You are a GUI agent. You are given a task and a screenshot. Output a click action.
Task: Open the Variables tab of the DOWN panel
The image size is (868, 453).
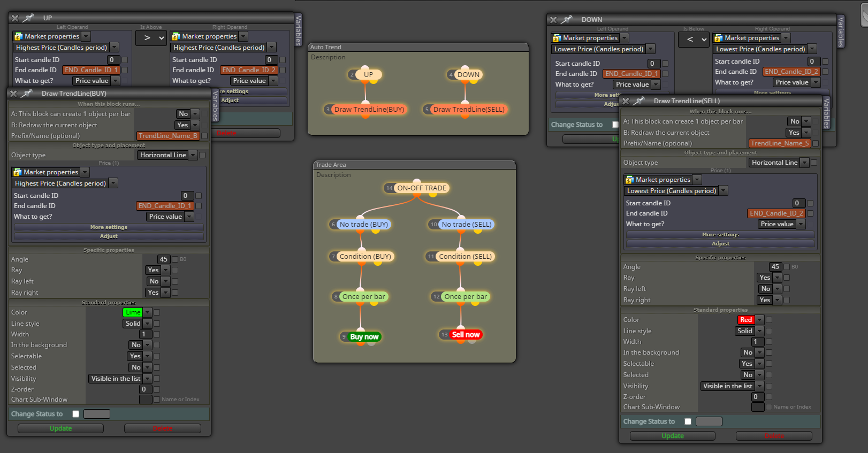click(x=841, y=32)
